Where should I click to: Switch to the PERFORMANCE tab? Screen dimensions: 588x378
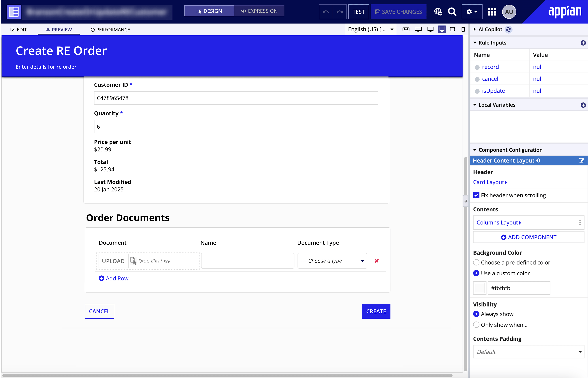pyautogui.click(x=110, y=30)
